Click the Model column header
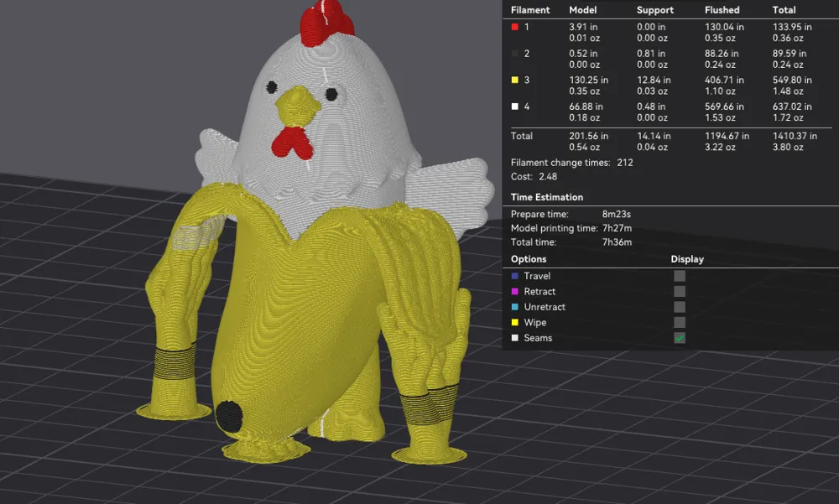839x504 pixels. point(583,10)
